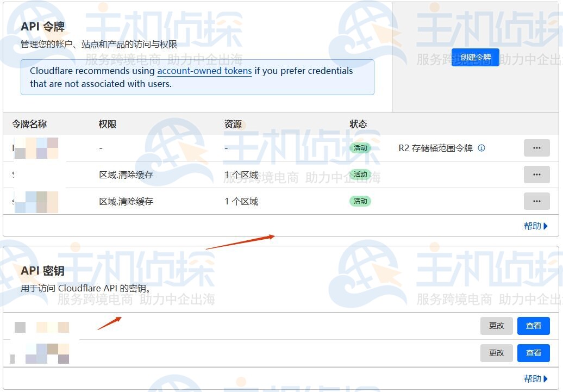
Task: Open 帮助 in the API 令牌 section
Action: (535, 226)
